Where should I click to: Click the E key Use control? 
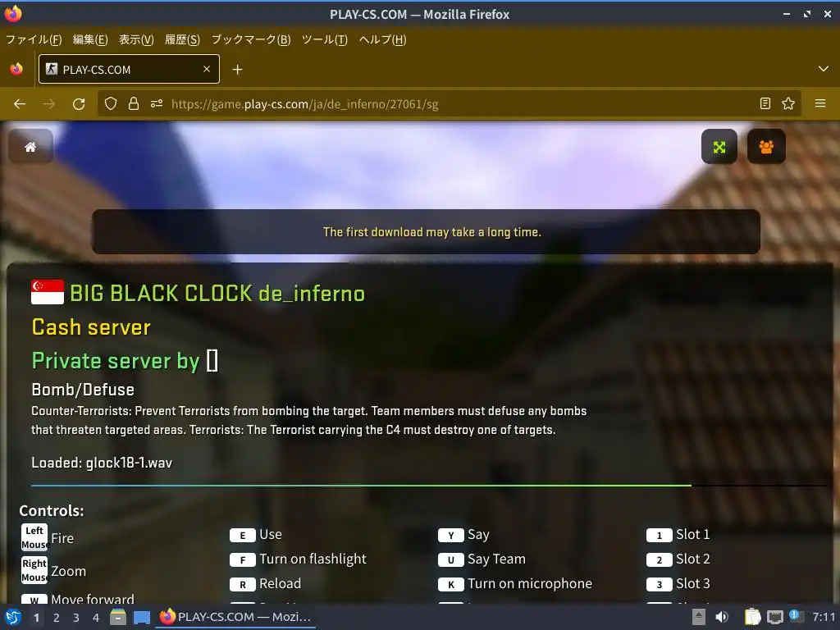click(256, 535)
